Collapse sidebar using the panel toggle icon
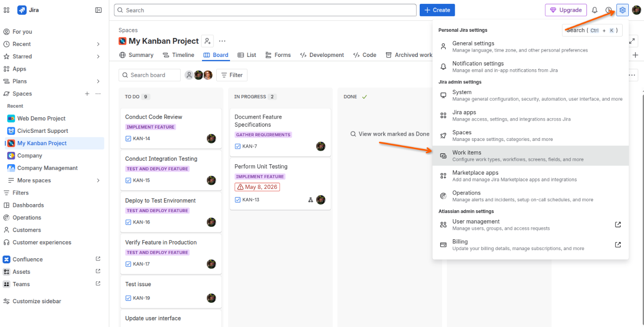 click(x=98, y=10)
